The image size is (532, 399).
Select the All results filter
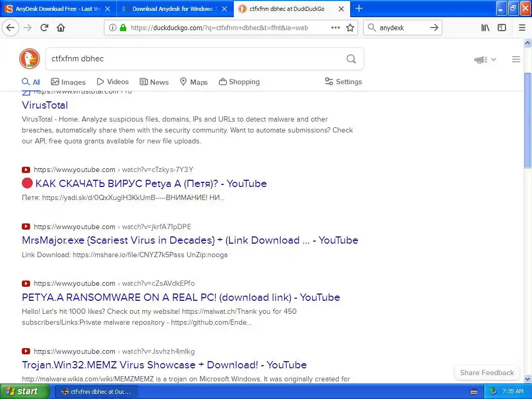(31, 82)
